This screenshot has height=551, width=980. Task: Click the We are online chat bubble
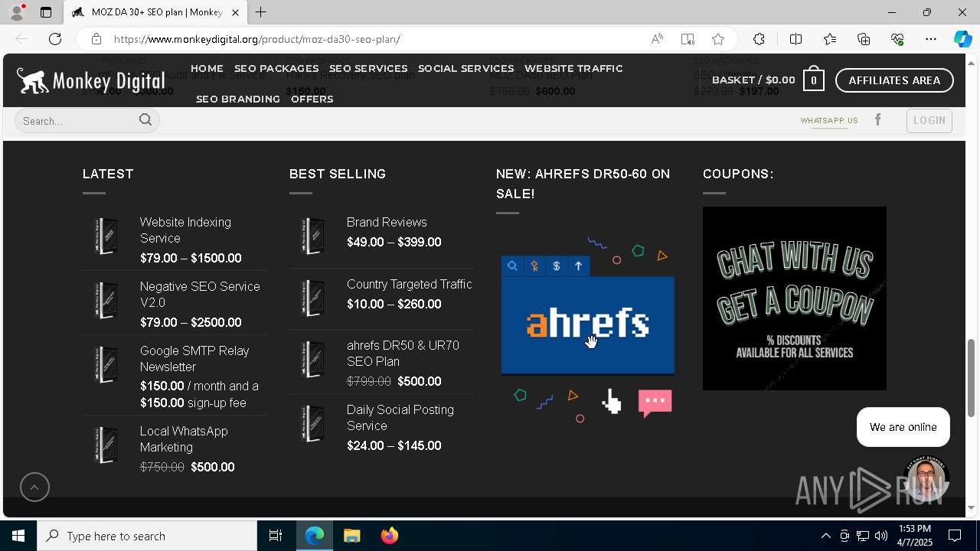[903, 427]
